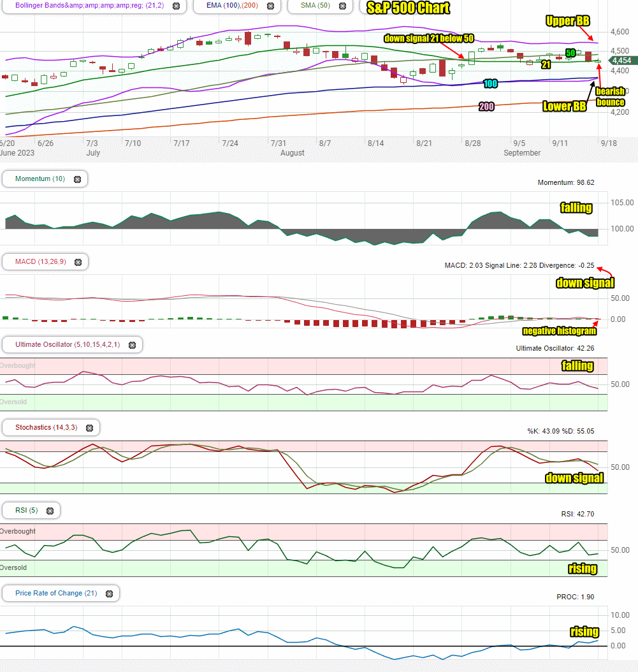Image resolution: width=638 pixels, height=672 pixels.
Task: Click the 4,600 price level on the axis
Action: pyautogui.click(x=620, y=32)
